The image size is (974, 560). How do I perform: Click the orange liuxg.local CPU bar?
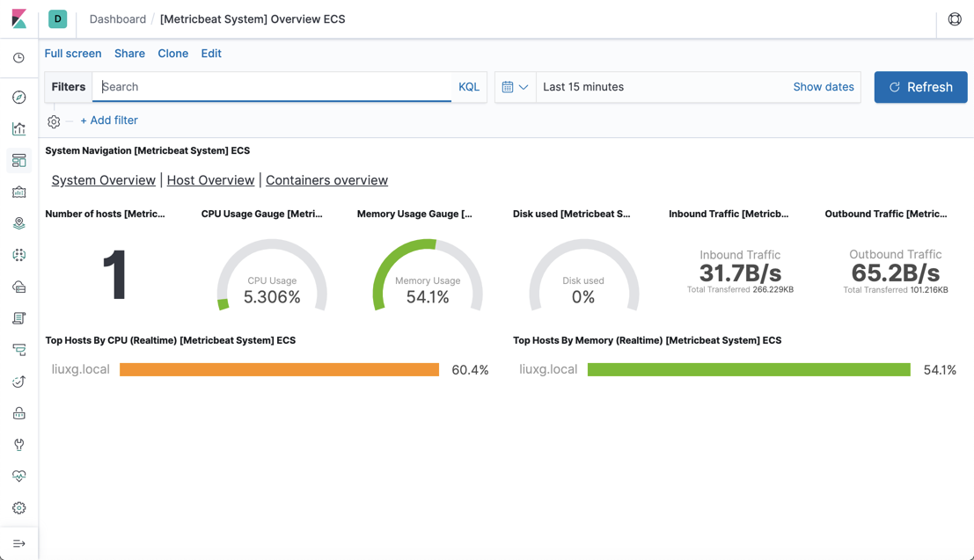click(280, 369)
